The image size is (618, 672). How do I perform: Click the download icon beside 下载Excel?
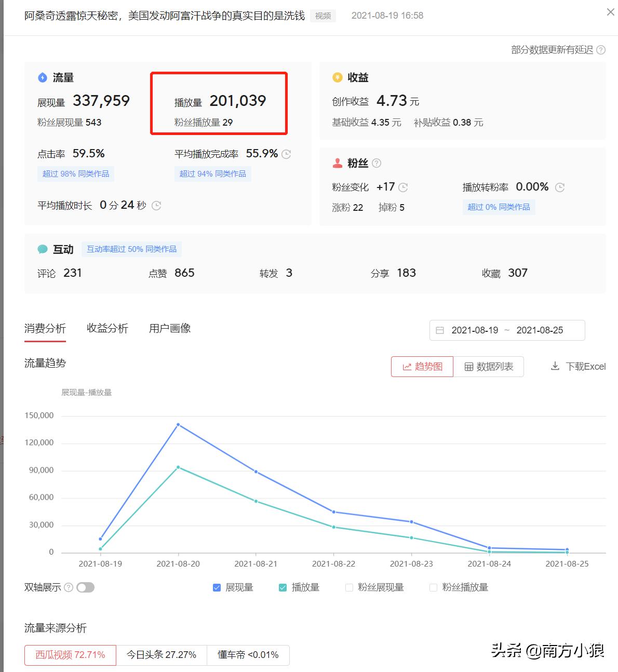(555, 366)
